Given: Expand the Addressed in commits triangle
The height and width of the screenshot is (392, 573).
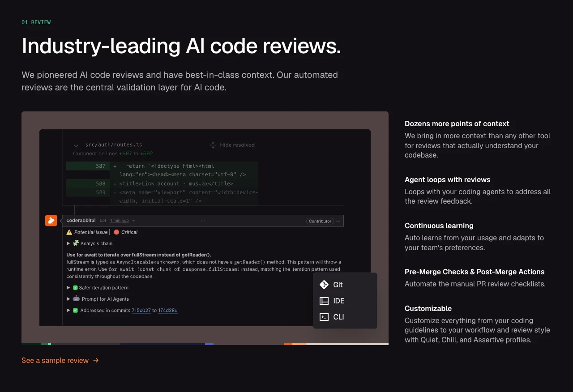Looking at the screenshot, I should 68,310.
